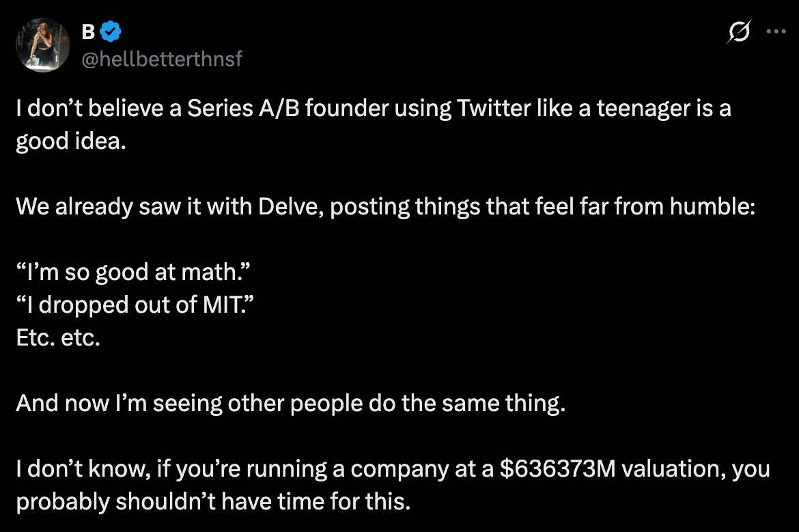Click "And now I'm seeing other people" sentence
This screenshot has width=799, height=532.
point(291,403)
